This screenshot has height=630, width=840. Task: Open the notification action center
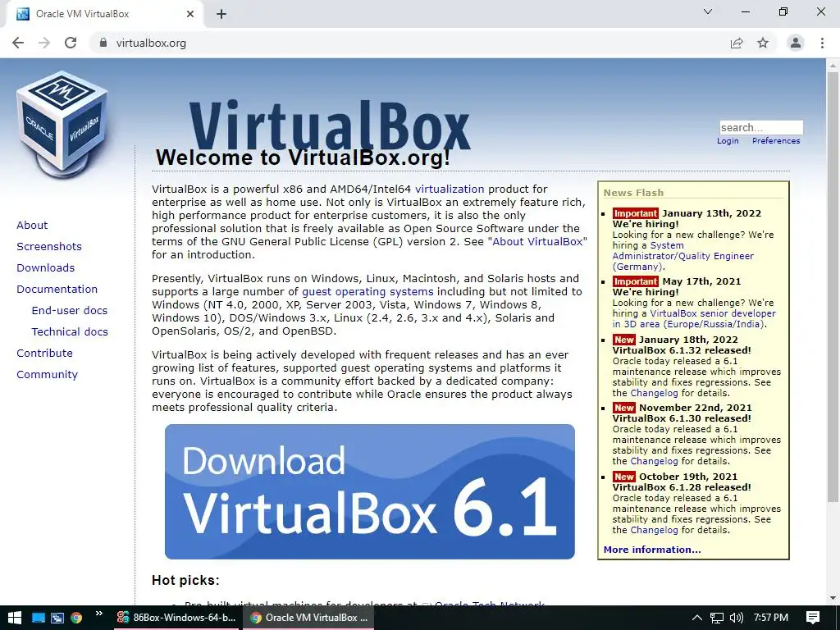point(813,618)
